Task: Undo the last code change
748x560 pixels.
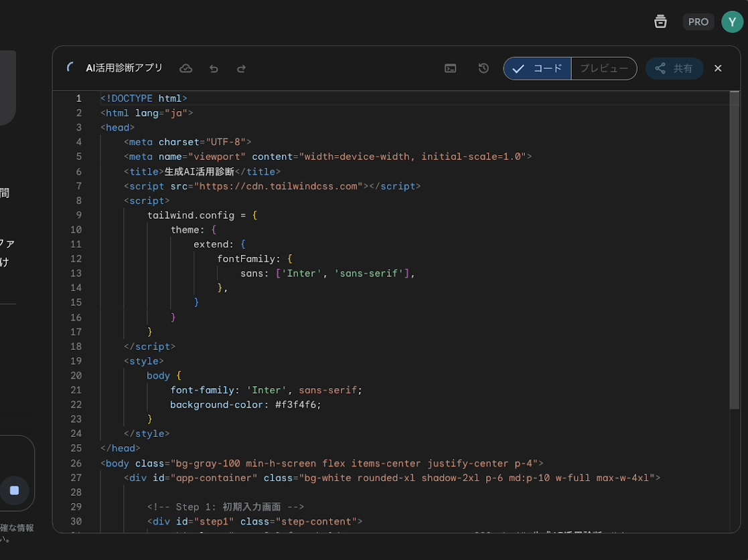Action: click(214, 68)
